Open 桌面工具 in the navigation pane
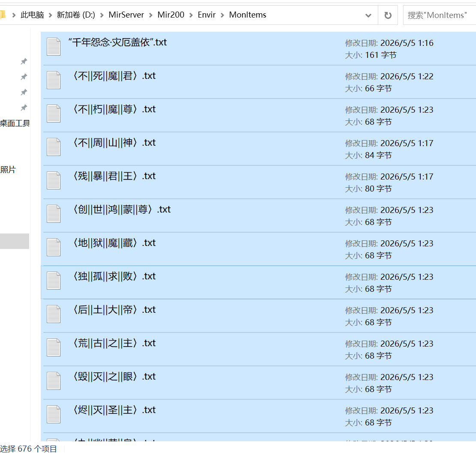This screenshot has height=455, width=476. [15, 123]
